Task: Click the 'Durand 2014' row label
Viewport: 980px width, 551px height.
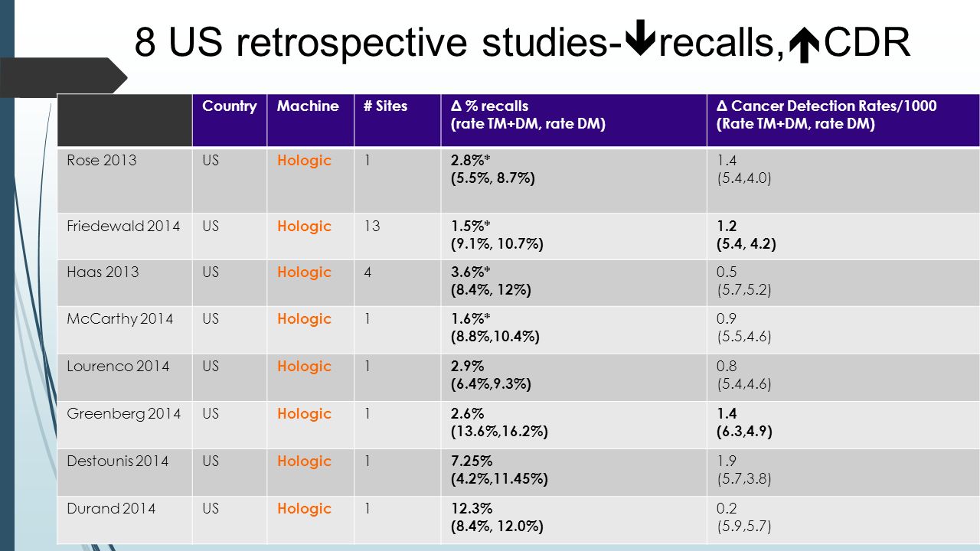Action: click(111, 509)
